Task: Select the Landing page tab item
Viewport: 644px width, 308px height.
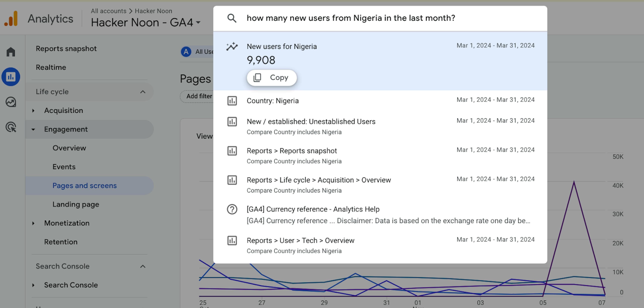Action: (x=76, y=204)
